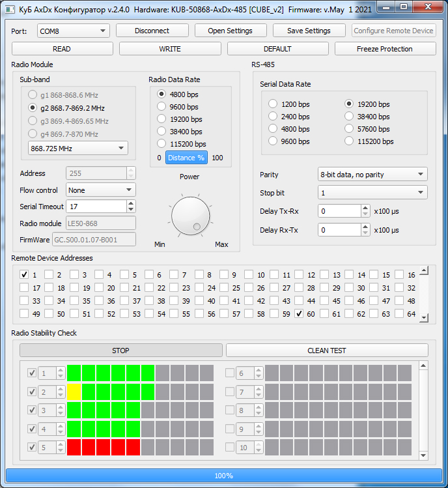Increase Serial Timeout with up arrow
The width and height of the screenshot is (448, 488).
[x=131, y=203]
